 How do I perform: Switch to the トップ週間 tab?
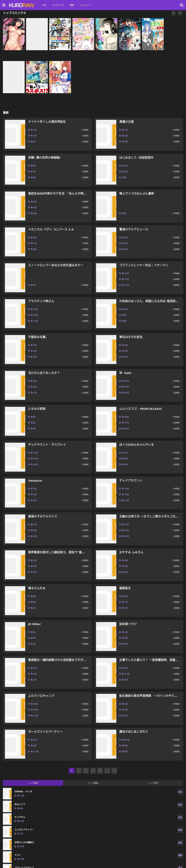click(93, 783)
